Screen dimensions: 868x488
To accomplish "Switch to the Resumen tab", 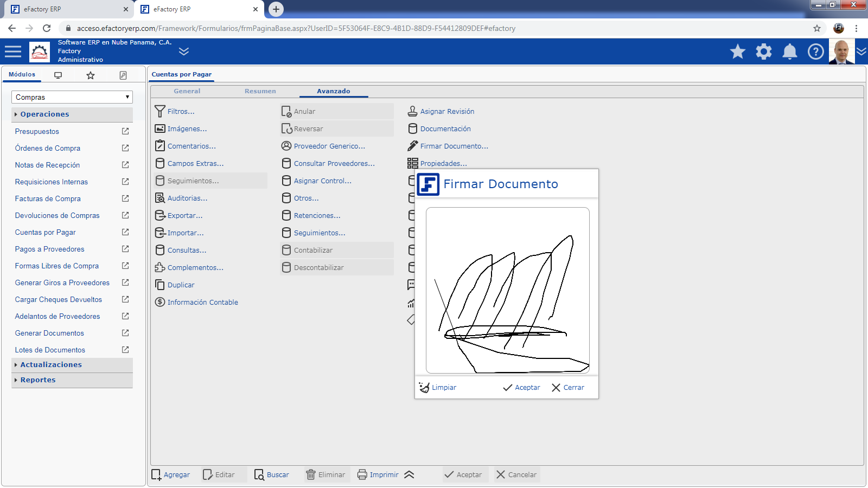I will 260,91.
